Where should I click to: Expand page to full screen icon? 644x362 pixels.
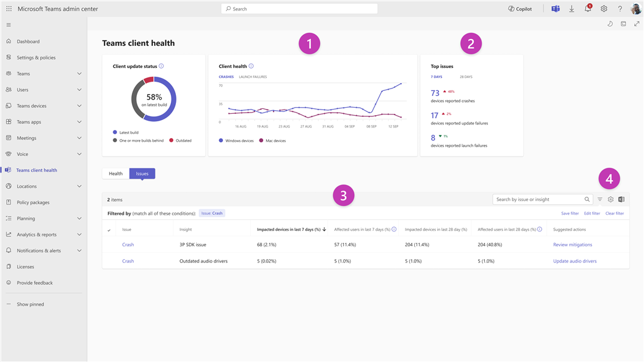(637, 24)
